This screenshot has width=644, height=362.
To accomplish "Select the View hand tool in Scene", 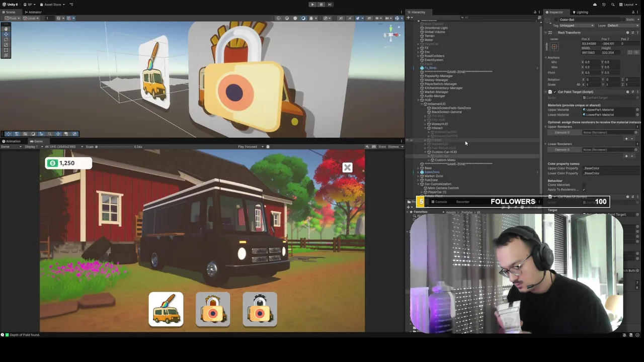I will coord(6,29).
